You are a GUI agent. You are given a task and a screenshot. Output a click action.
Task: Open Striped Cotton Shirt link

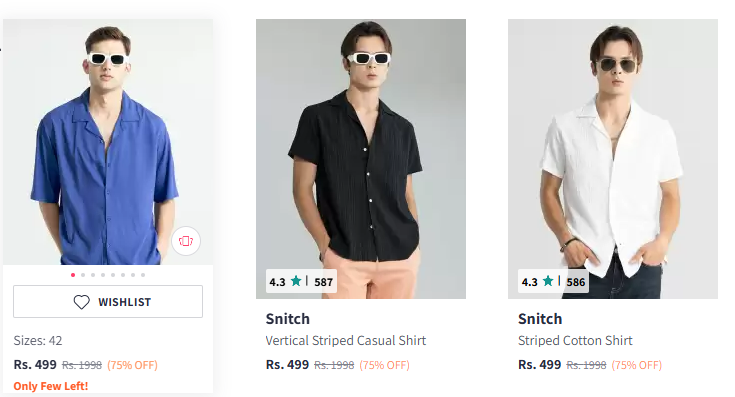point(575,340)
